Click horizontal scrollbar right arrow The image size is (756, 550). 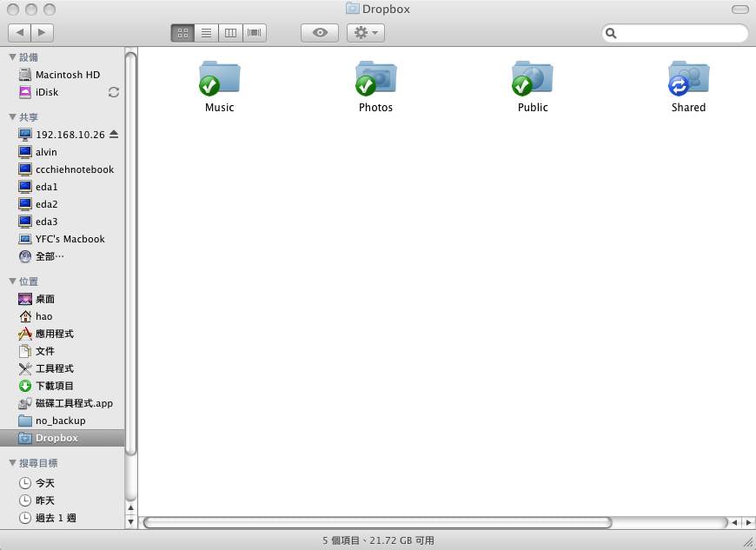748,522
